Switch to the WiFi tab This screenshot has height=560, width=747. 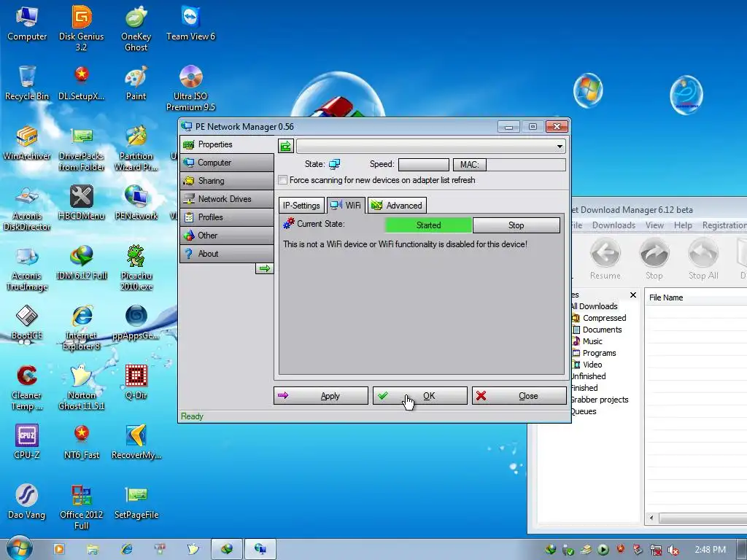(346, 205)
